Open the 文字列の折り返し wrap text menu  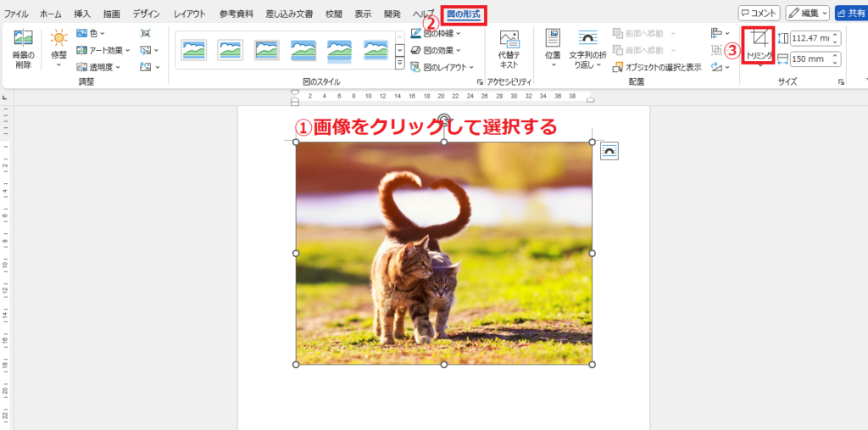(x=587, y=50)
